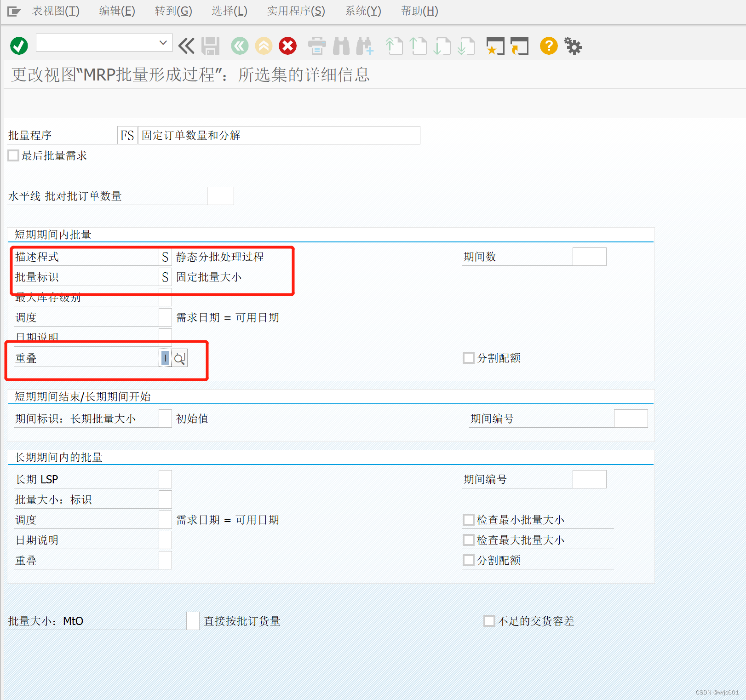Click the green checkmark Enter icon
The width and height of the screenshot is (746, 700).
pos(19,46)
